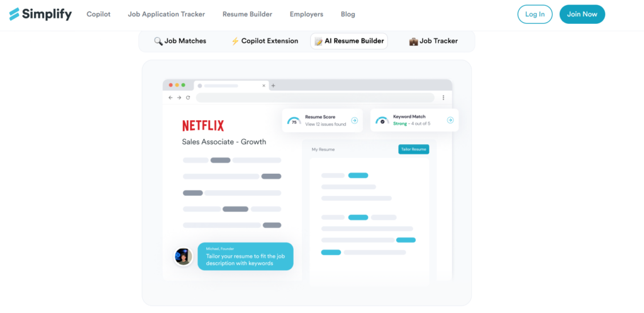Screen dimensions: 644x313
Task: Click the Simplify logo
Action: coord(40,14)
